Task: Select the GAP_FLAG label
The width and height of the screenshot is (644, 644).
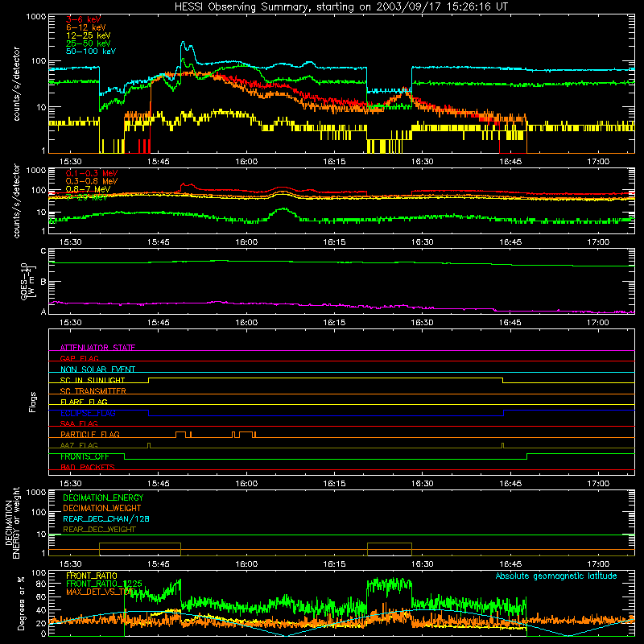Action: pyautogui.click(x=79, y=358)
